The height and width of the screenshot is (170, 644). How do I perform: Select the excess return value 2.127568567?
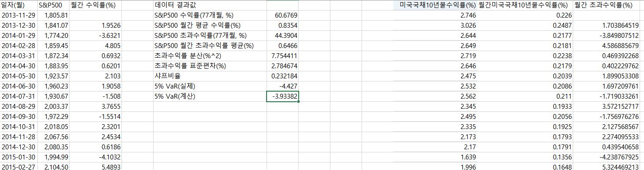(606, 126)
